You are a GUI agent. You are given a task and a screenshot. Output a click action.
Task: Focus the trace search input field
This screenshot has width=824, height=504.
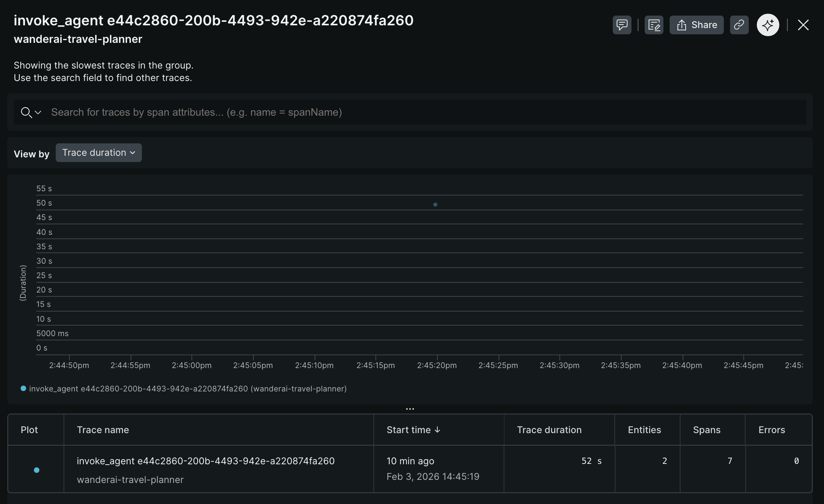click(x=390, y=113)
